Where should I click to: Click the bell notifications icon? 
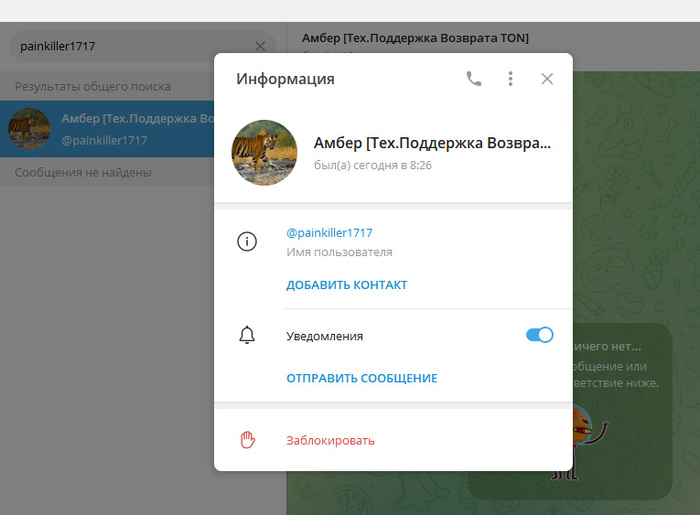(247, 335)
